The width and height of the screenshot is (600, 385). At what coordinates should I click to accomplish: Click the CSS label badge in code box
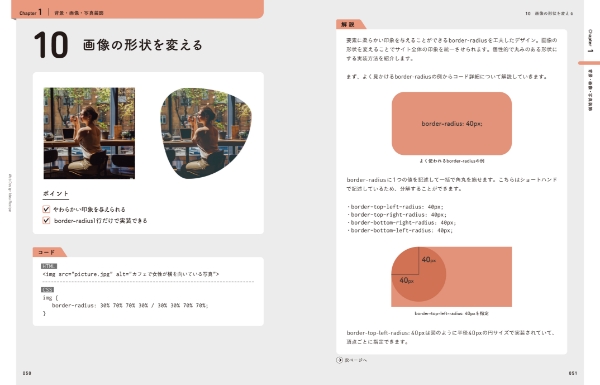point(47,290)
